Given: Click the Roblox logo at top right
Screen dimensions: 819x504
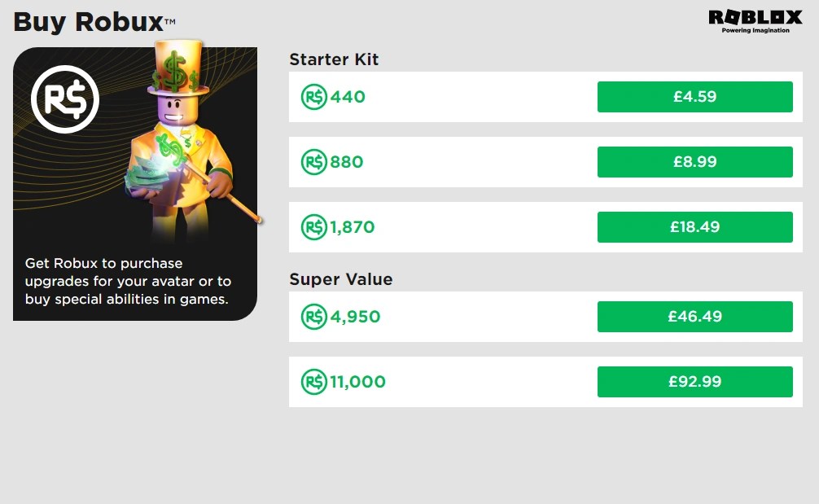Looking at the screenshot, I should 755,21.
